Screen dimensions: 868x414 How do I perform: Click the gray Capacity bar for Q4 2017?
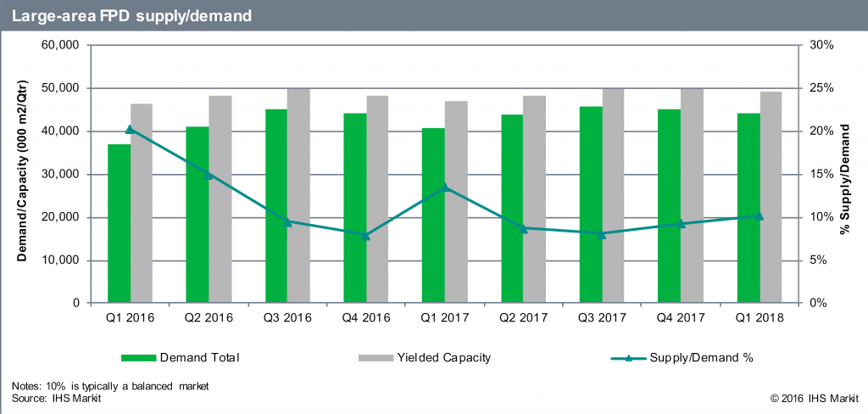click(x=692, y=196)
